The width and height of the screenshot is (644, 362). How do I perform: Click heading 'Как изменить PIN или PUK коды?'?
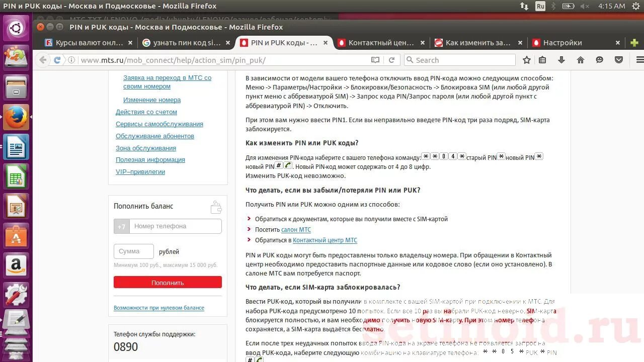(x=302, y=143)
